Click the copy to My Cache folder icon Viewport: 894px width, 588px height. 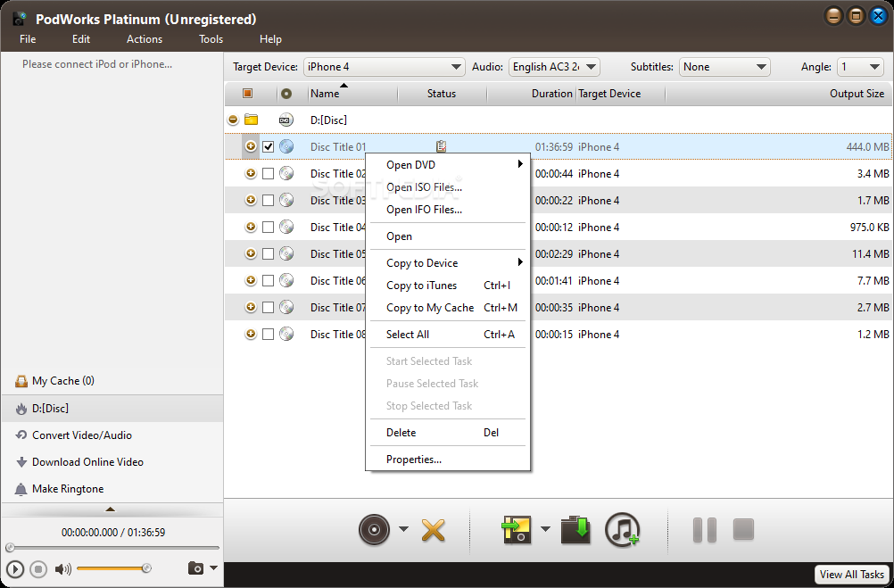pos(575,530)
